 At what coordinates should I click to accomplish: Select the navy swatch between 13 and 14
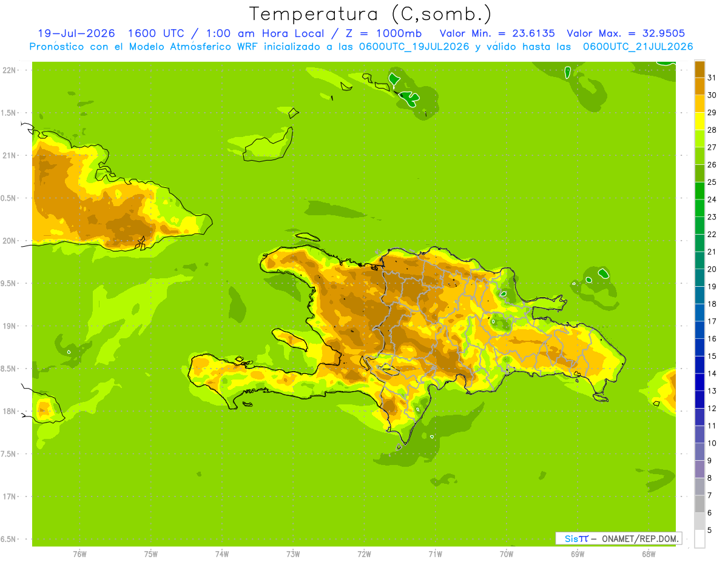699,382
